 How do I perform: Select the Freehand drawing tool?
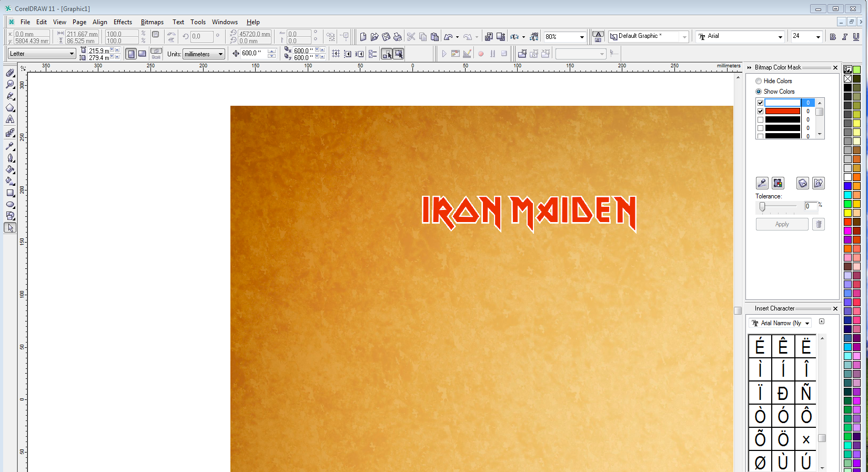(10, 96)
